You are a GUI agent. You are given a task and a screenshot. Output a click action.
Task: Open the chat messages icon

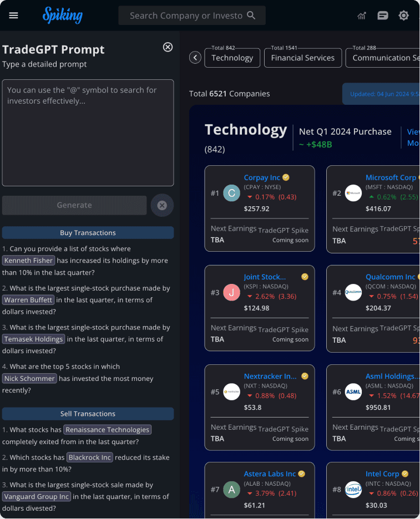click(383, 15)
